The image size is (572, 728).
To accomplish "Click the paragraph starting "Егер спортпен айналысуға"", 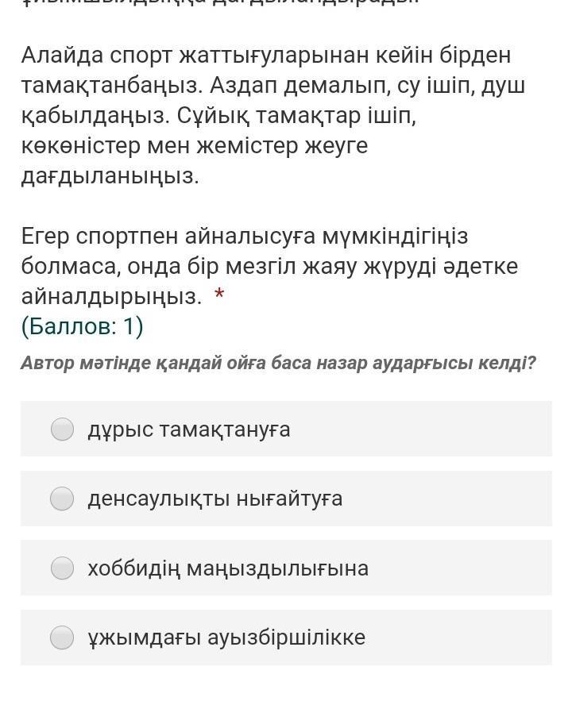I will [269, 266].
